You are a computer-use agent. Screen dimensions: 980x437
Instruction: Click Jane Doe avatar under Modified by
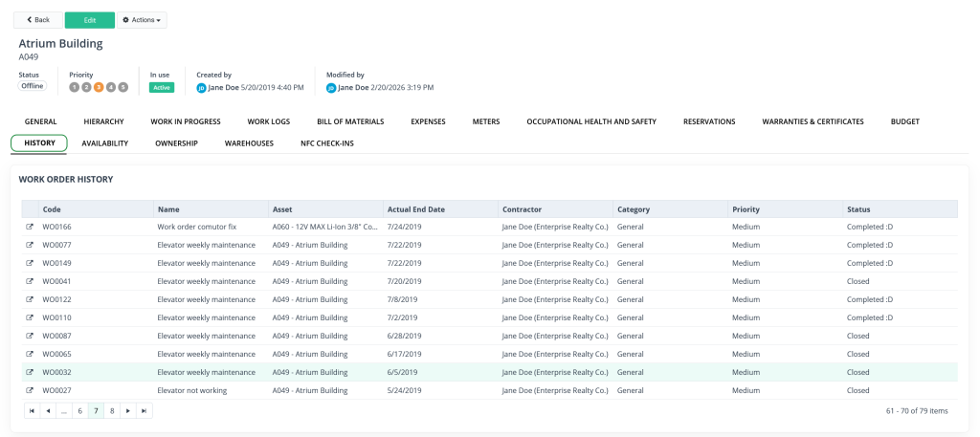[331, 88]
